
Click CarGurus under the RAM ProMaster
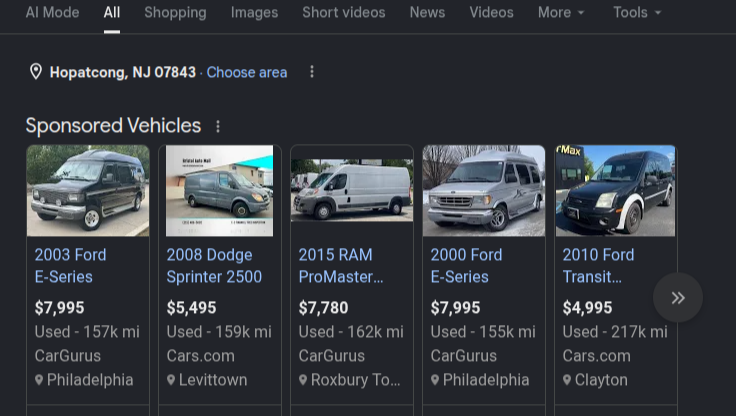tap(331, 356)
